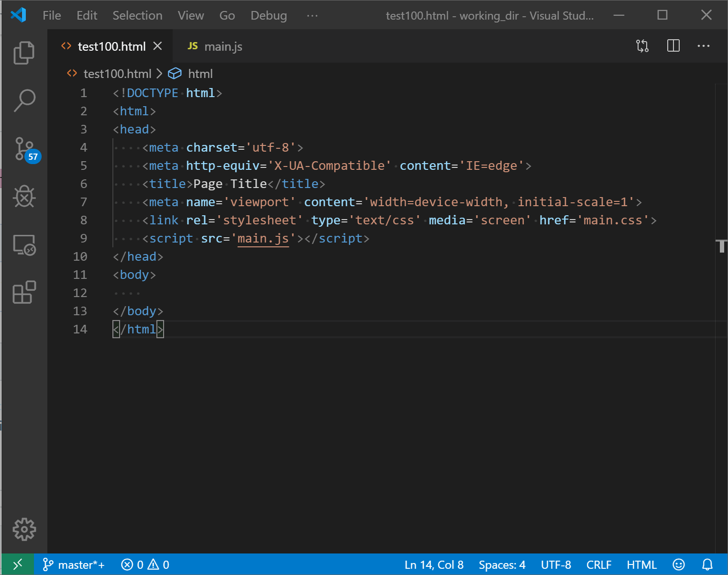The image size is (728, 575).
Task: Open the Explorer view
Action: coord(24,53)
